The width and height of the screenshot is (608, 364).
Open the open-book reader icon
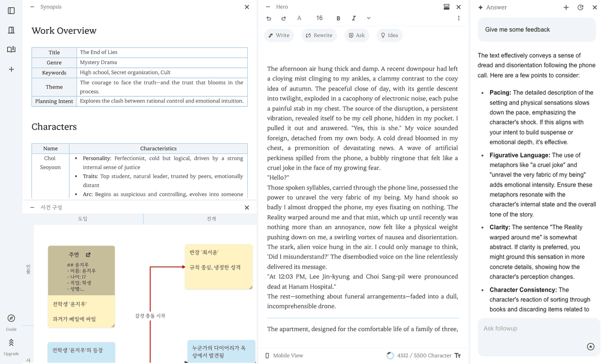tap(11, 50)
